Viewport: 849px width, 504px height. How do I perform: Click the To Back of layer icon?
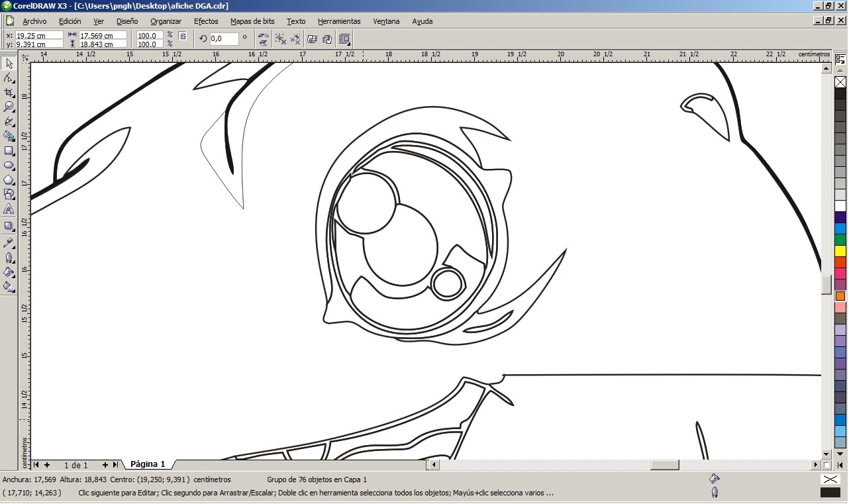coord(328,39)
